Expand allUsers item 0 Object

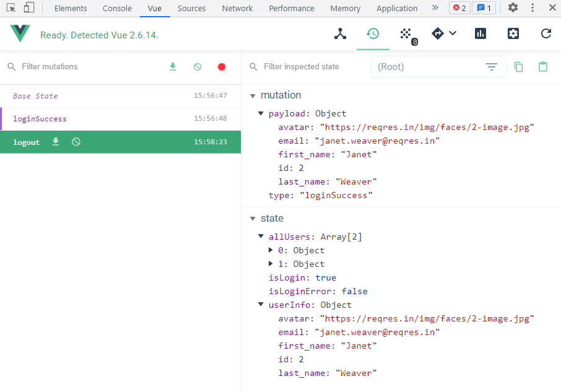[271, 250]
